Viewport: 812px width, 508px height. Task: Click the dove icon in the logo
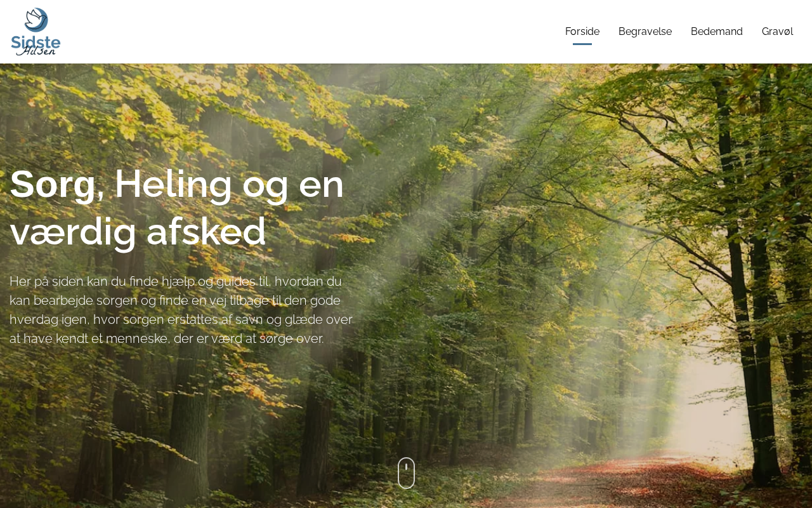click(36, 20)
